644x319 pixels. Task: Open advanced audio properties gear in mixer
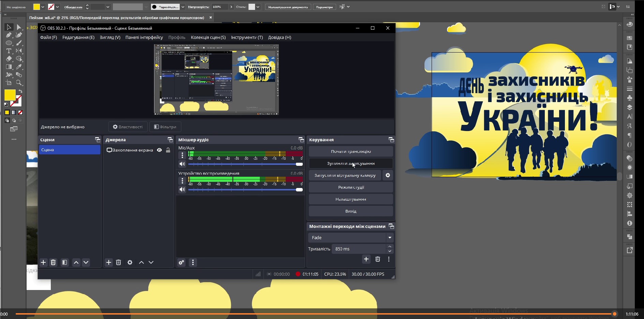pyautogui.click(x=181, y=262)
